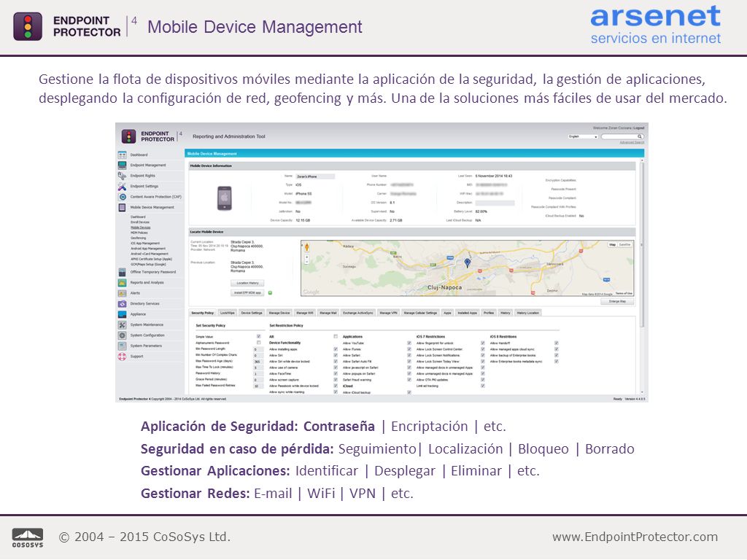Zoom out on the map
Viewport: 747px width, 560px height.
click(x=307, y=262)
